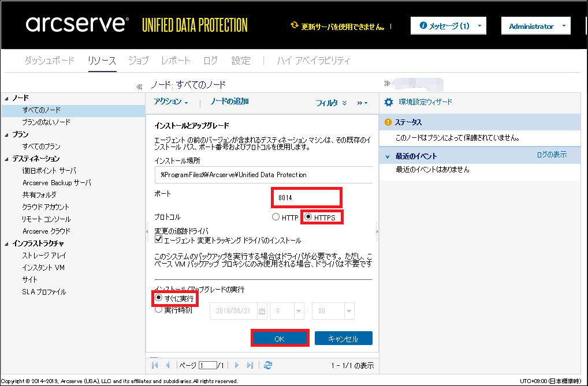Select インスタント VM in tree

click(43, 268)
